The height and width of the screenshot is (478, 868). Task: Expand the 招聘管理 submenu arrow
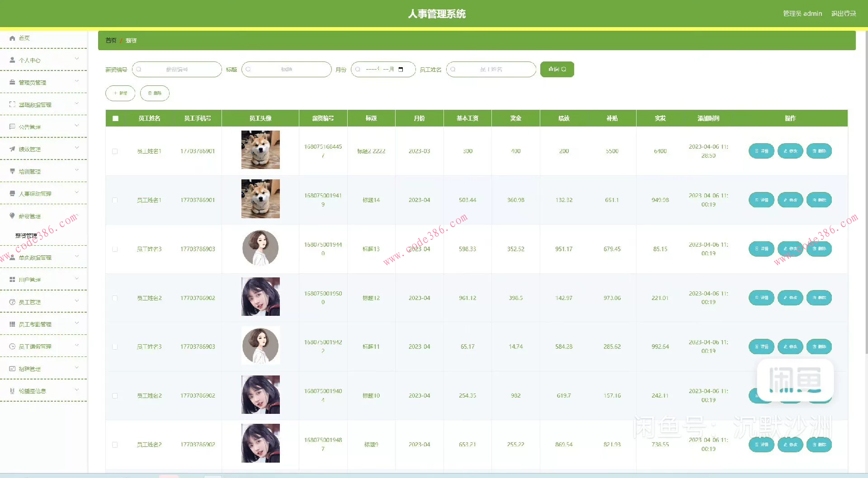click(77, 368)
